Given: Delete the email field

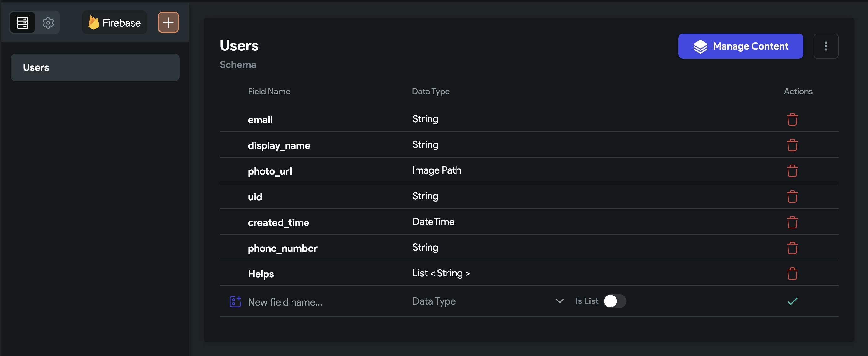Looking at the screenshot, I should tap(792, 119).
